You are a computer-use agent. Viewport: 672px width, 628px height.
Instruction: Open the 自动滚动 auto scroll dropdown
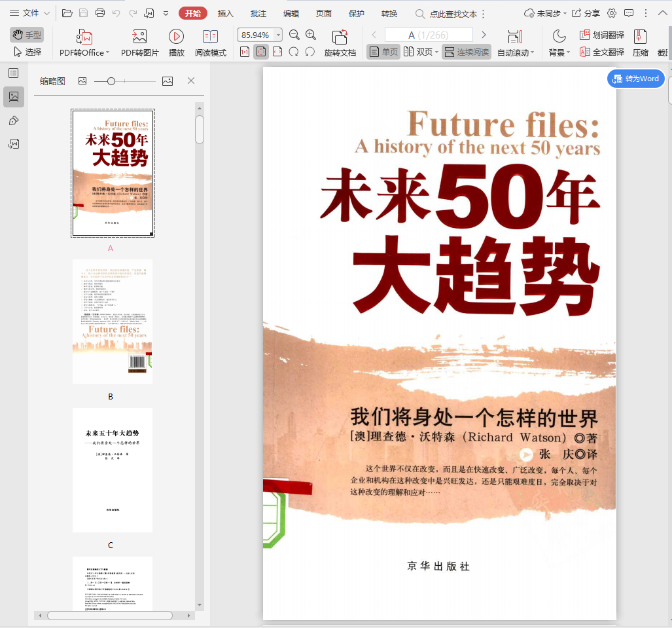(516, 43)
